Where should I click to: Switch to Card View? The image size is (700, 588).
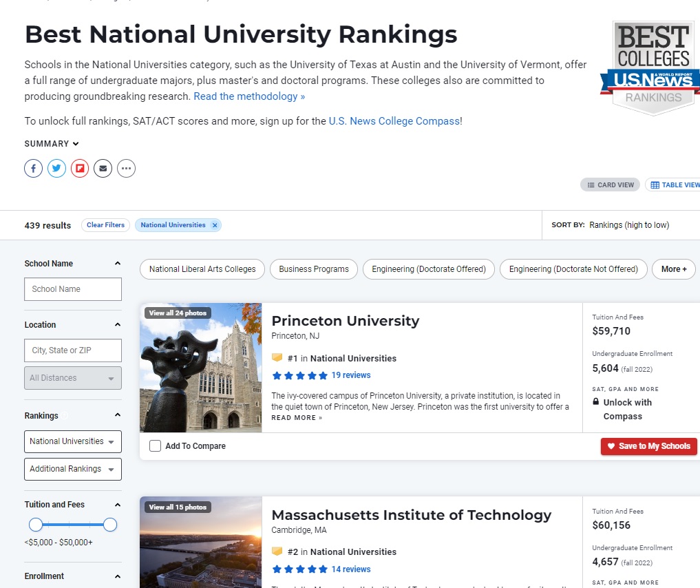tap(611, 185)
